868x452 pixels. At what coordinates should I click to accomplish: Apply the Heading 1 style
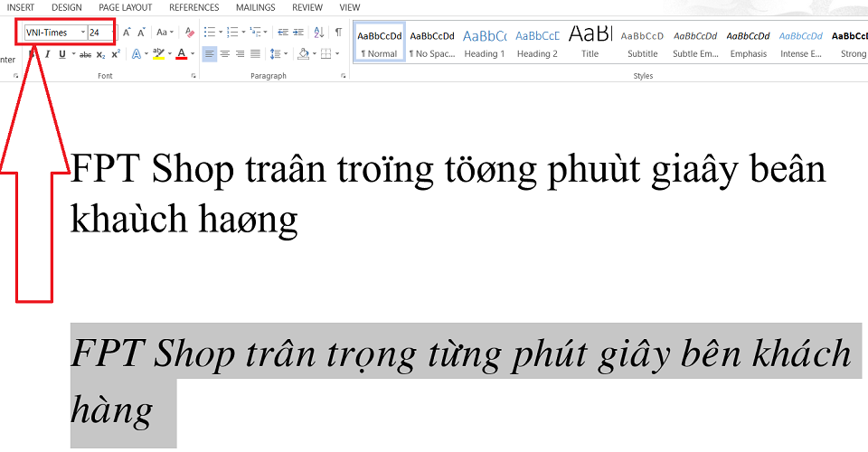(485, 42)
